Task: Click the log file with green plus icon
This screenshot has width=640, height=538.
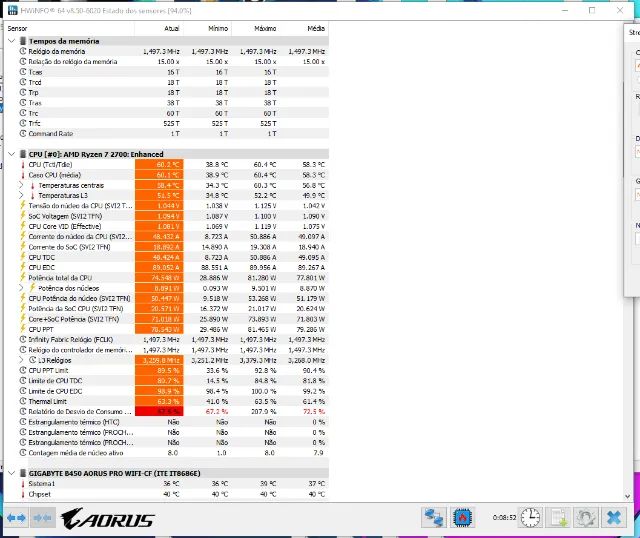Action: tap(558, 518)
